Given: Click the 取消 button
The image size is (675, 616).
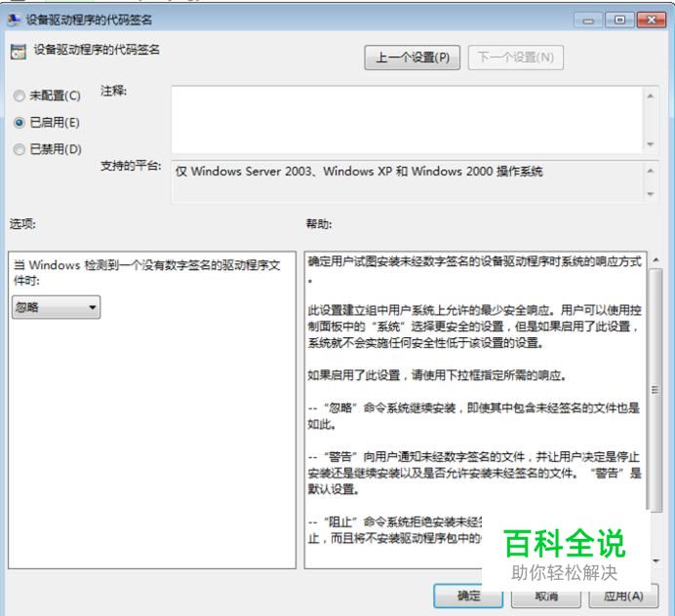Looking at the screenshot, I should pyautogui.click(x=546, y=596).
